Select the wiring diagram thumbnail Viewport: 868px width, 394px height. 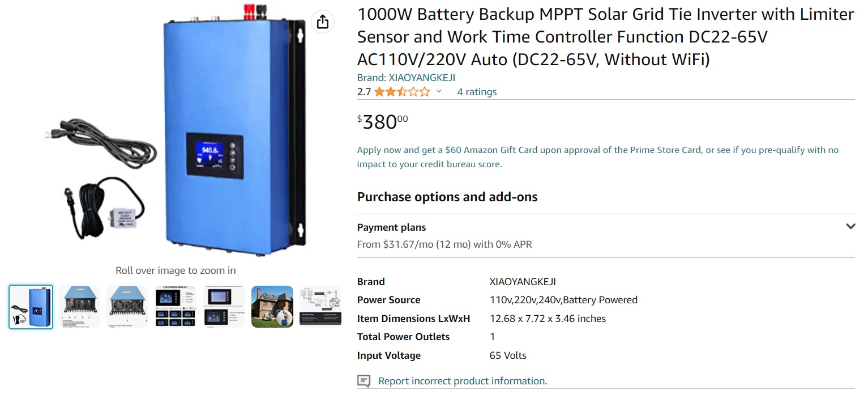320,307
